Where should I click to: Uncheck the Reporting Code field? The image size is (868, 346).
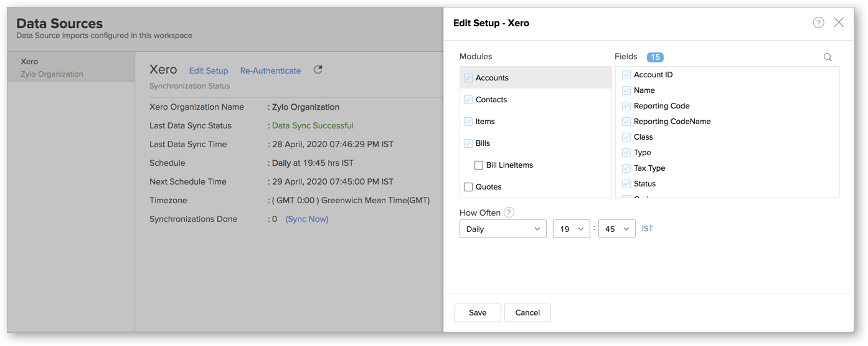pyautogui.click(x=626, y=106)
